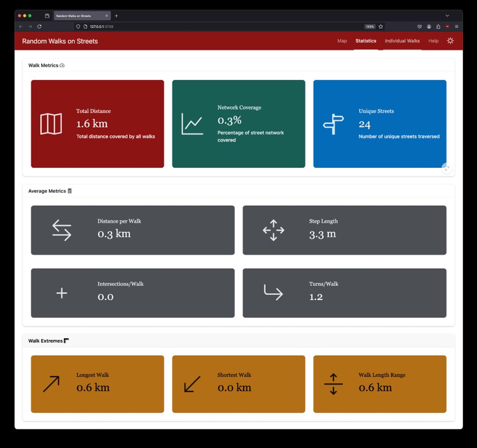
Task: Click the Walk Metrics heading
Action: (x=43, y=65)
